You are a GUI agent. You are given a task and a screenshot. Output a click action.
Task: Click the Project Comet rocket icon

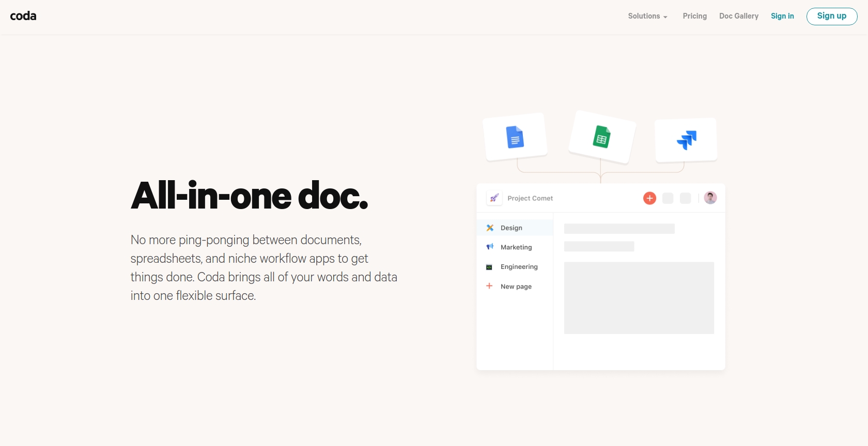pyautogui.click(x=494, y=198)
